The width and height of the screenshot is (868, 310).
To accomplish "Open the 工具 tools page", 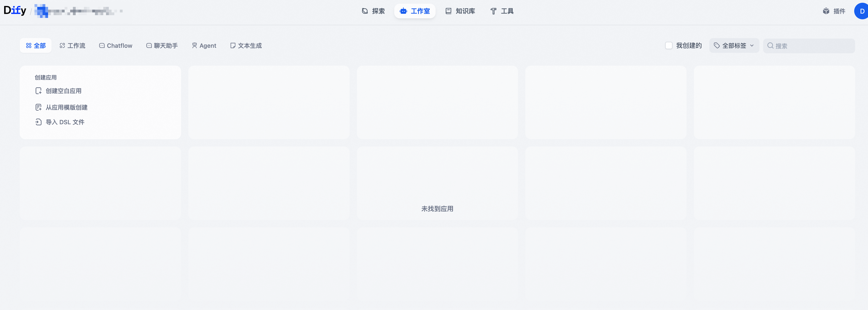I will [x=502, y=11].
